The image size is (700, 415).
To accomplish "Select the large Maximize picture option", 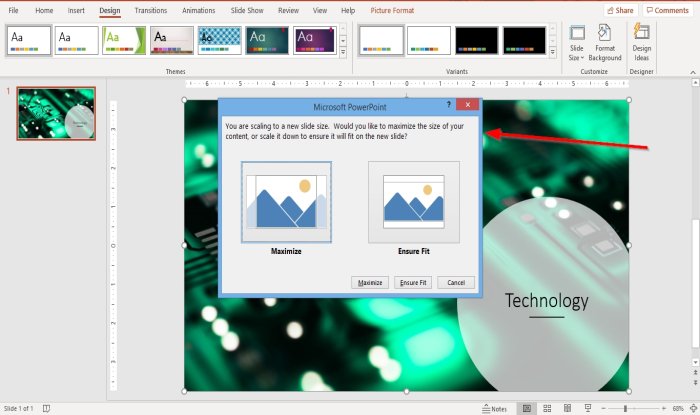I will (286, 202).
